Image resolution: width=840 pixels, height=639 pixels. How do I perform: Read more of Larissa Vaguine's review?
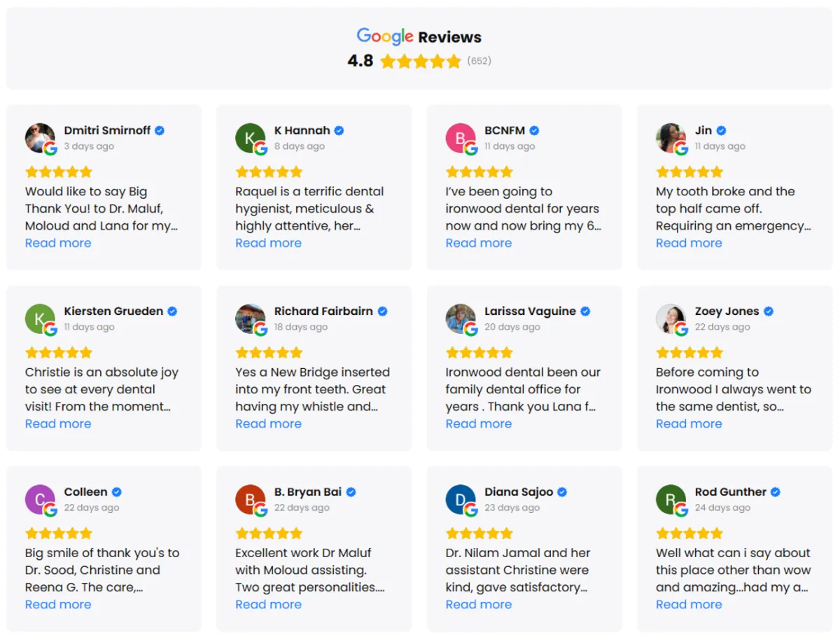pyautogui.click(x=479, y=423)
